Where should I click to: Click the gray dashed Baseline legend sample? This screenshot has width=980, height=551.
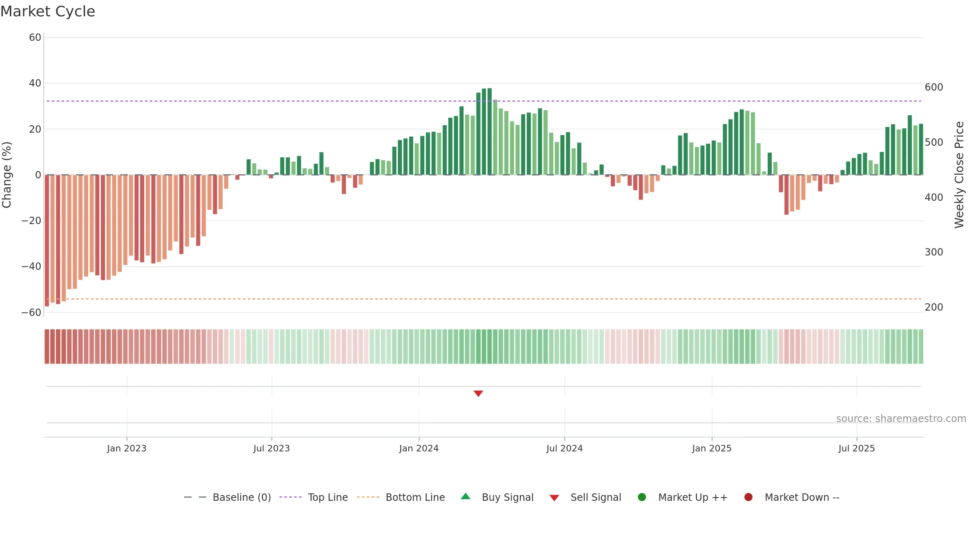pyautogui.click(x=195, y=497)
